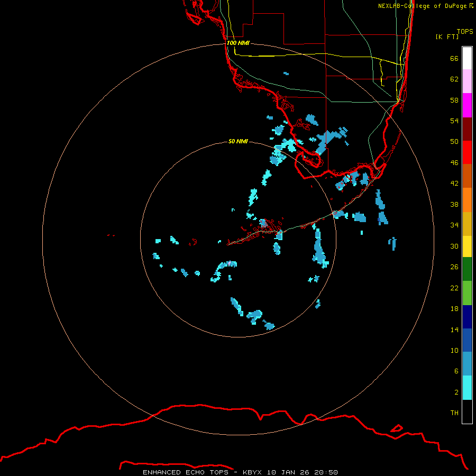This screenshot has height=476, width=476.
Task: Click the "30" legend value
Action: [454, 246]
